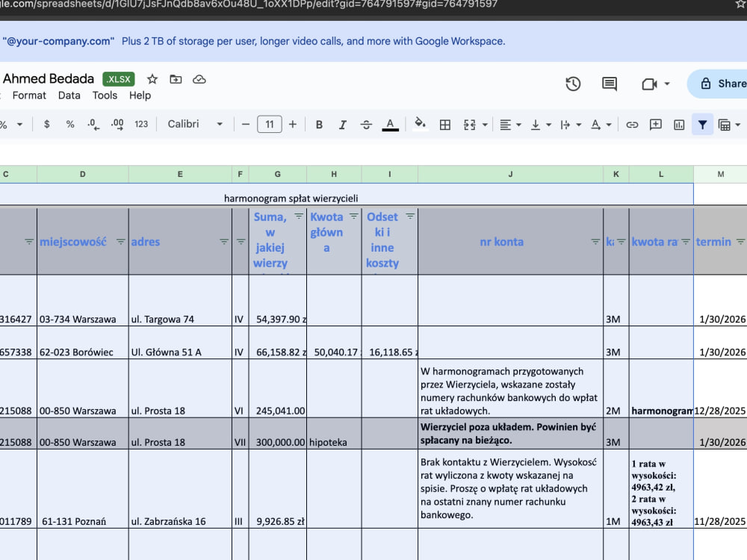This screenshot has width=747, height=560.
Task: Apply italic formatting
Action: pyautogui.click(x=343, y=125)
